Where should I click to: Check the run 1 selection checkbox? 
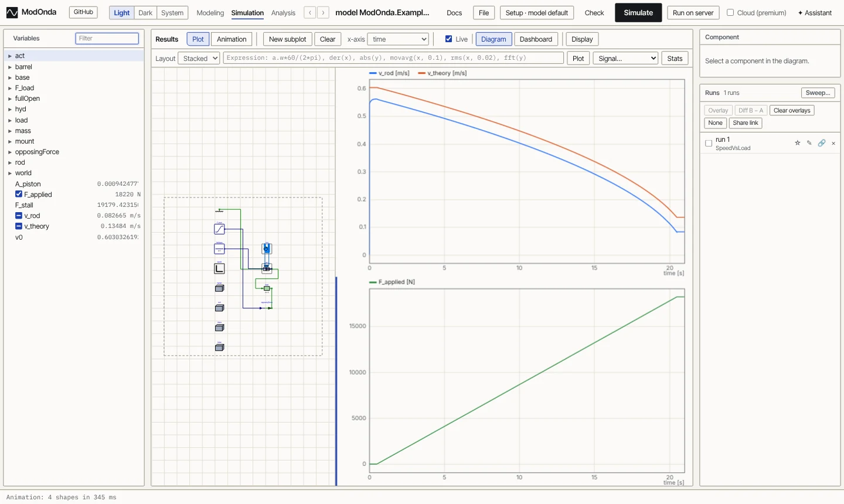click(x=709, y=143)
